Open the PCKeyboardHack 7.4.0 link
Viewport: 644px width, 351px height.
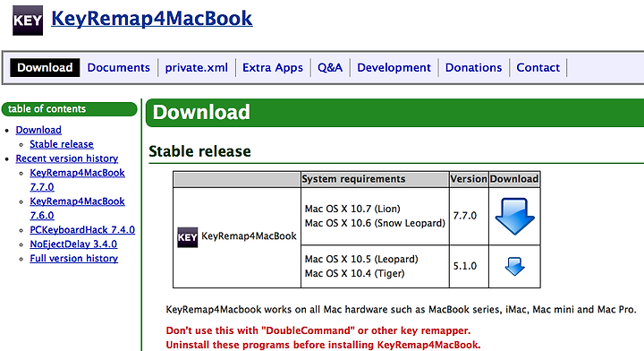pos(82,230)
